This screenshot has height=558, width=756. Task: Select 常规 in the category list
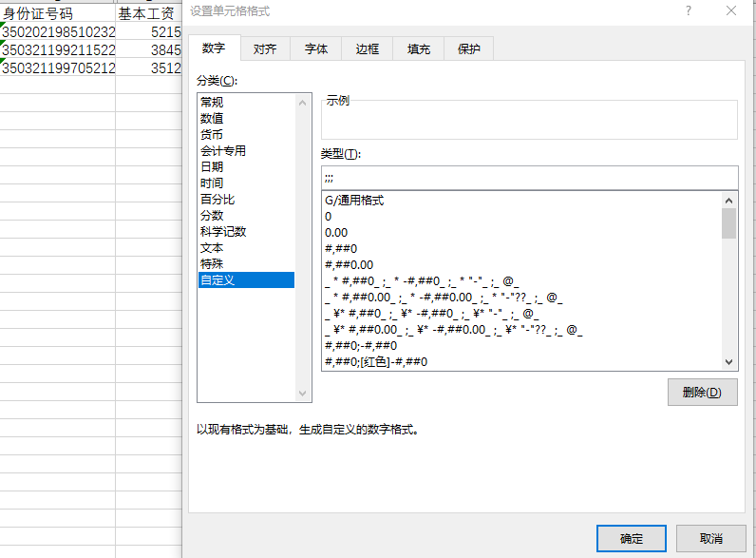click(x=246, y=102)
